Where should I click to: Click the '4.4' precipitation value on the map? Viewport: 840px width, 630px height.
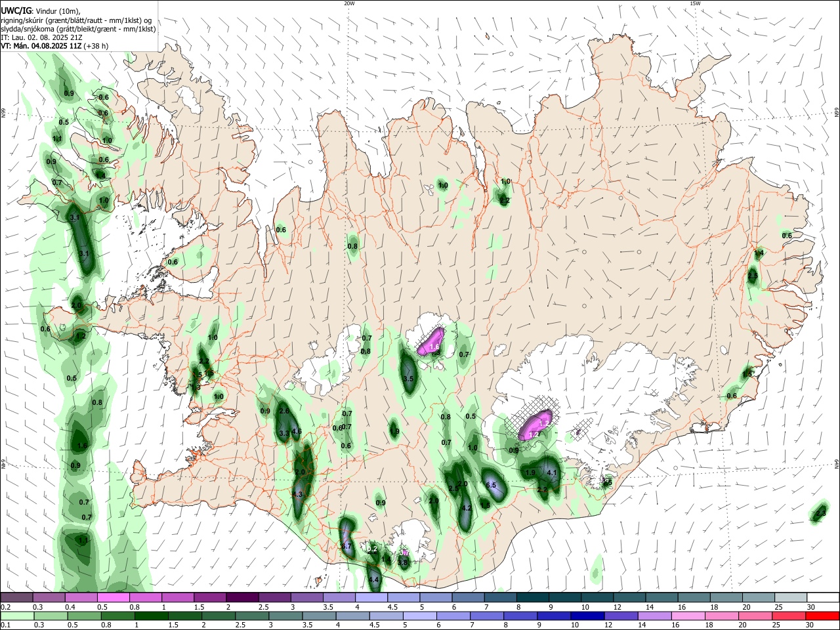point(374,580)
